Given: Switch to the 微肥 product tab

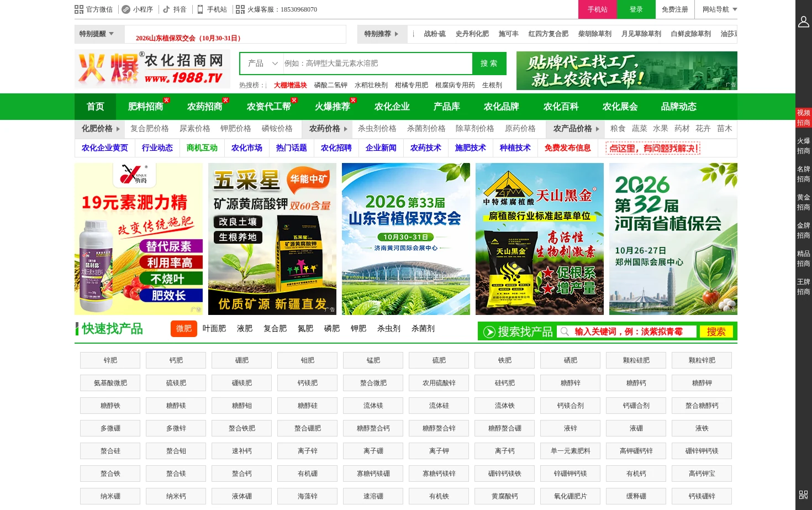Looking at the screenshot, I should (184, 329).
